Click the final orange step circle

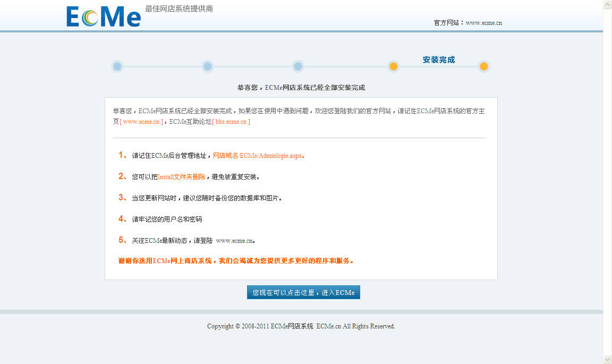tap(483, 66)
